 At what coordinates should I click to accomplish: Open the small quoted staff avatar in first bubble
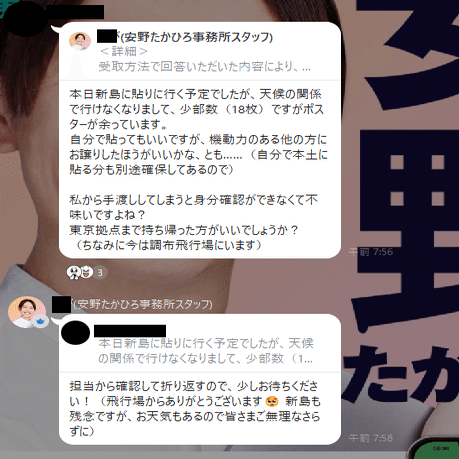pyautogui.click(x=80, y=41)
